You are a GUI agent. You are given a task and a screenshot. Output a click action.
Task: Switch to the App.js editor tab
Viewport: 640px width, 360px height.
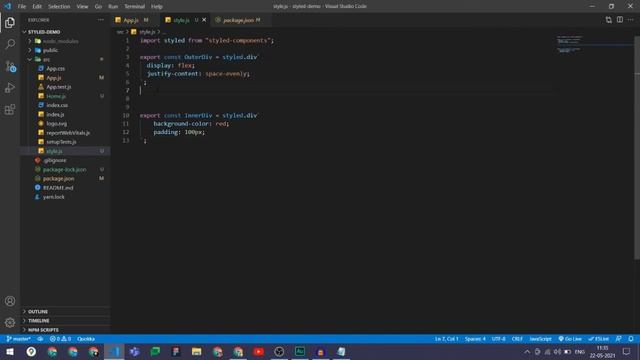(135, 20)
